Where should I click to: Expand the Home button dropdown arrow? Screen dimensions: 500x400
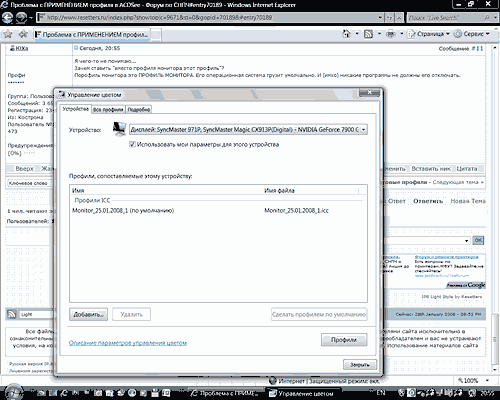coord(357,34)
